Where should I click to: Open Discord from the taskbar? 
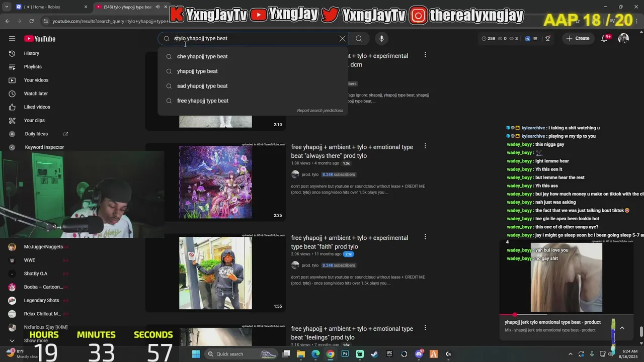[x=419, y=354]
